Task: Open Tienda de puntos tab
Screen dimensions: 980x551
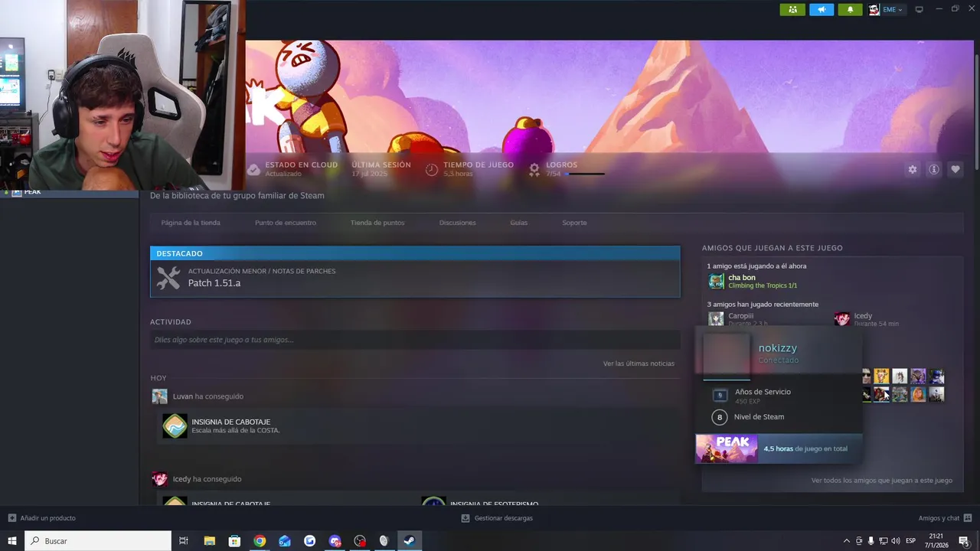Action: click(x=377, y=223)
